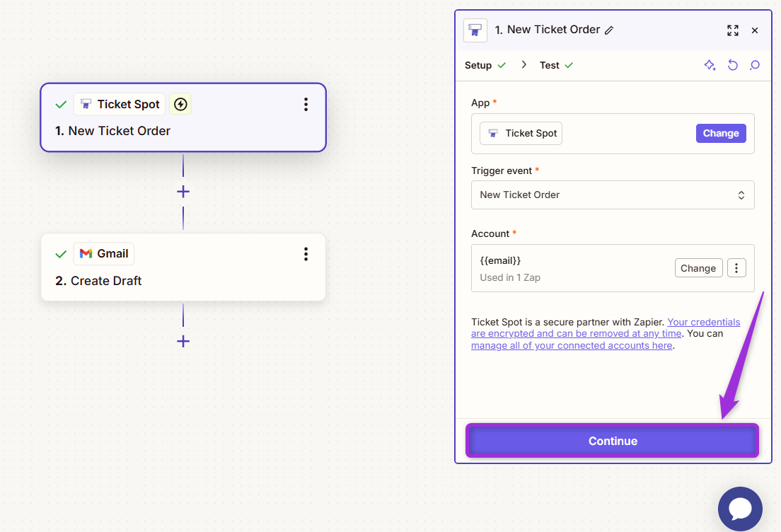Open the AI sparkle assistant icon

point(710,65)
